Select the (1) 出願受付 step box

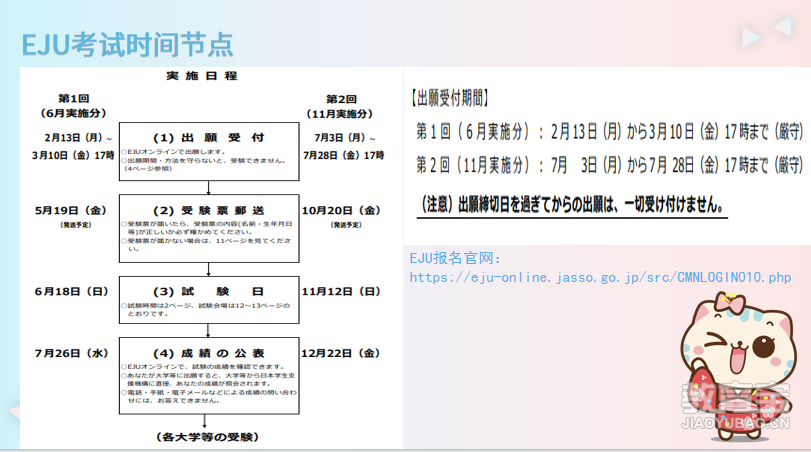(209, 149)
